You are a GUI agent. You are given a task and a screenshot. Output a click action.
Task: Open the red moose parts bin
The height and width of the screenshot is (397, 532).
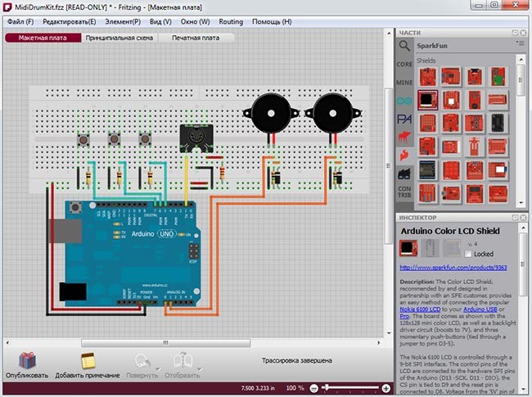tap(404, 137)
